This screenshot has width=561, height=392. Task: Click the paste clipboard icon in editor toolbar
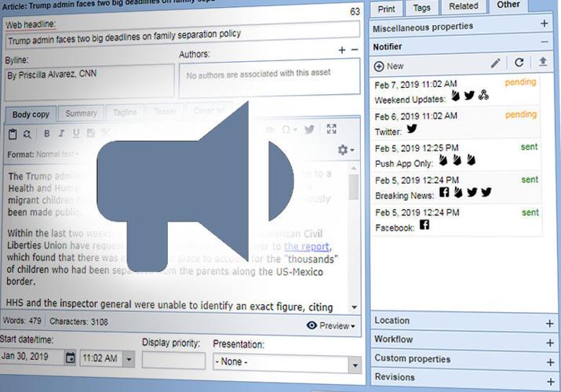[13, 134]
